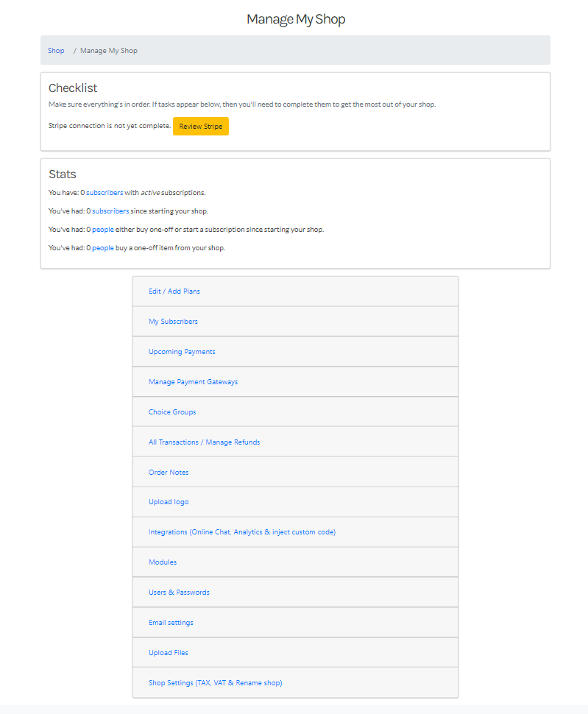Go to Modules
The image size is (588, 714).
pyautogui.click(x=163, y=562)
